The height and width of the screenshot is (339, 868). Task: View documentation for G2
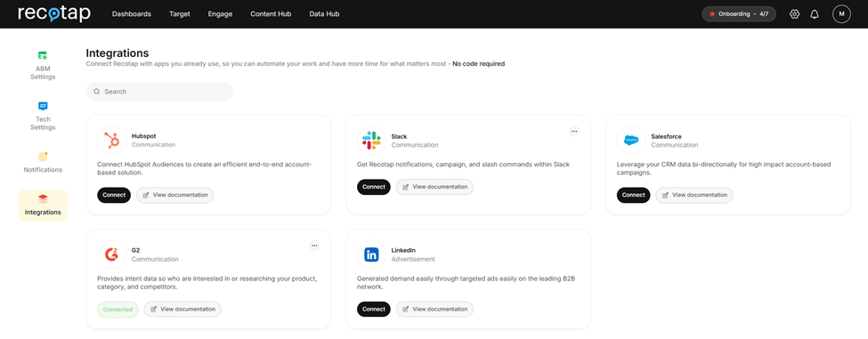pos(183,309)
